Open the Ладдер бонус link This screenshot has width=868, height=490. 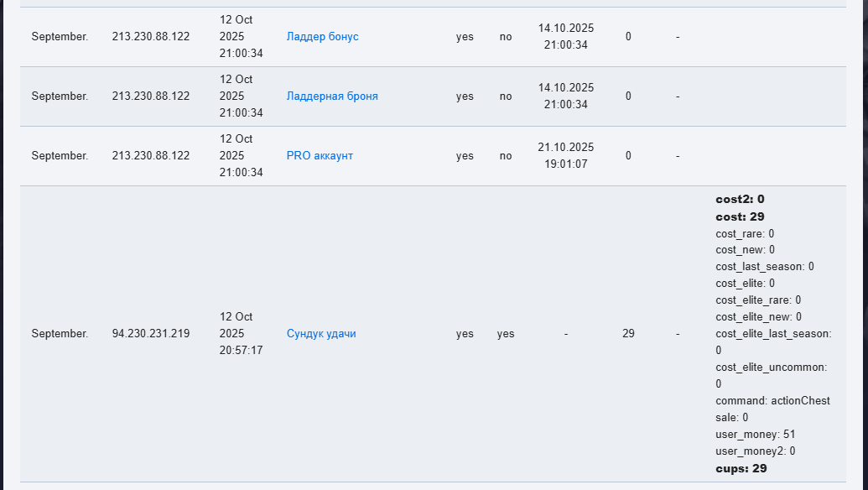pos(322,37)
